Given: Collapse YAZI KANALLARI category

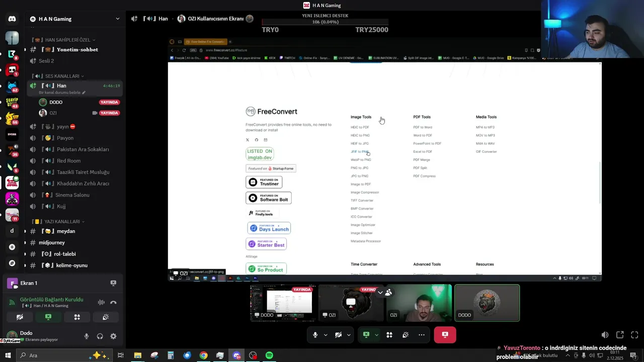Looking at the screenshot, I should click(58, 222).
